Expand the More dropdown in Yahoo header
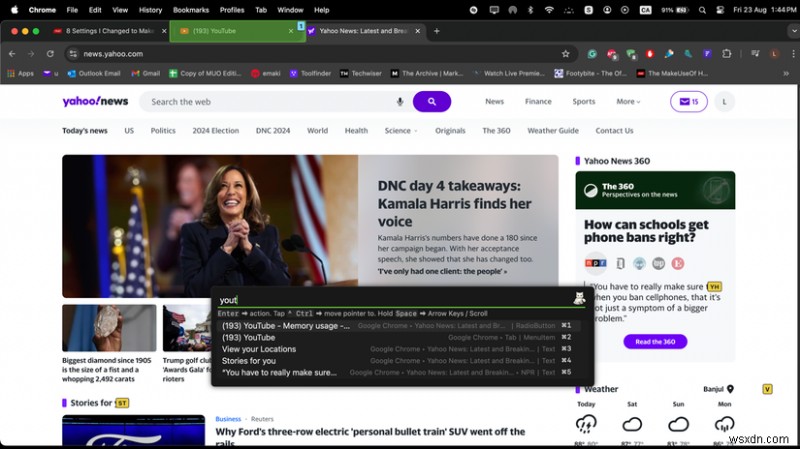The image size is (800, 449). click(x=628, y=102)
